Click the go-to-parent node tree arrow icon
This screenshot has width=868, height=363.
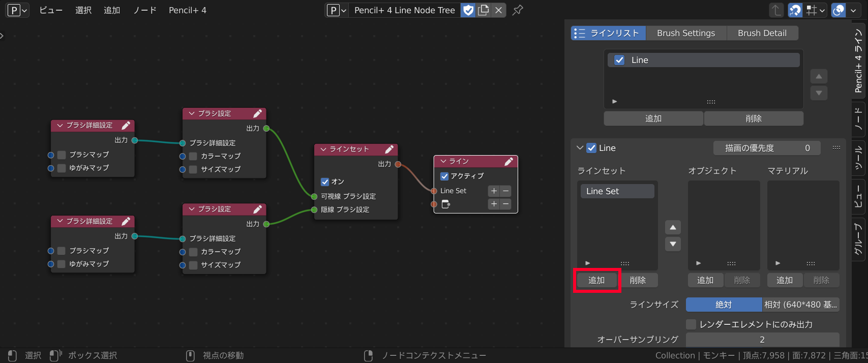pos(776,10)
